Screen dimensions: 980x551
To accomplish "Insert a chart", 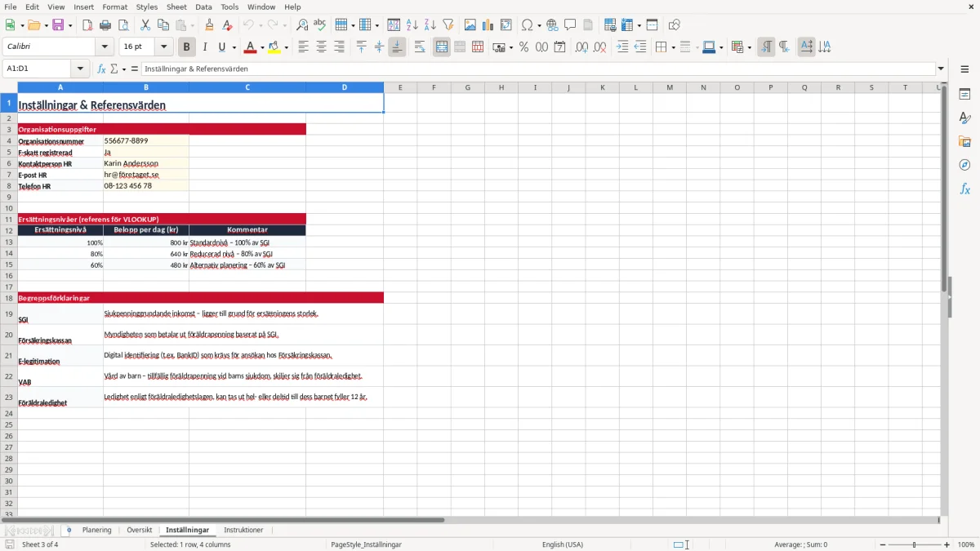I will (488, 25).
